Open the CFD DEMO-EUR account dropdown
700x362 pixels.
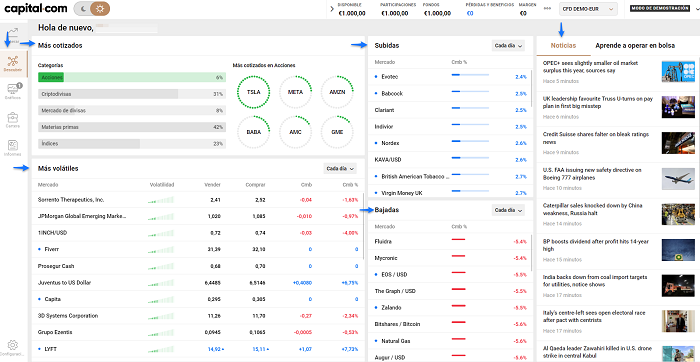pos(588,8)
